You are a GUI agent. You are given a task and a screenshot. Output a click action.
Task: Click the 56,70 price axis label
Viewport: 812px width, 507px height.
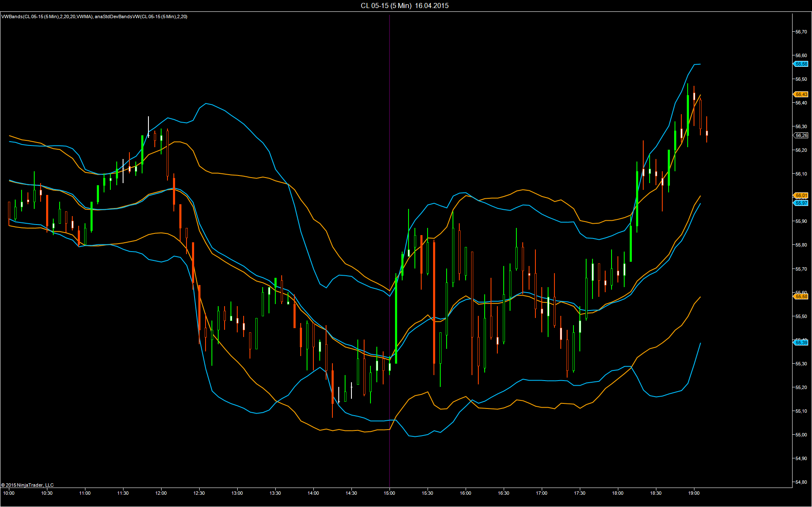(x=801, y=32)
